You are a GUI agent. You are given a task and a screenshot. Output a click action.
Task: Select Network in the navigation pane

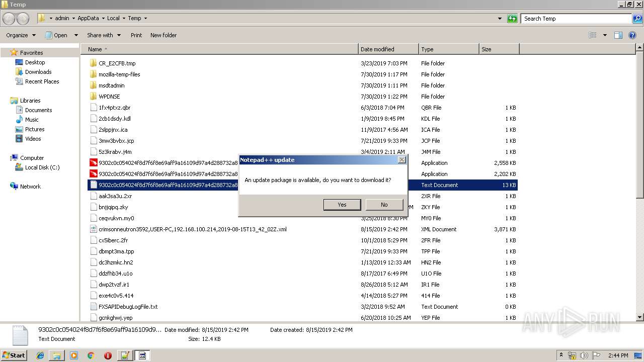coord(30,187)
